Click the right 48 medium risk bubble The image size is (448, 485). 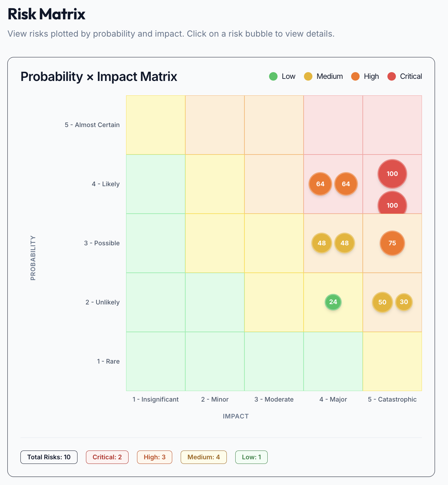point(344,243)
